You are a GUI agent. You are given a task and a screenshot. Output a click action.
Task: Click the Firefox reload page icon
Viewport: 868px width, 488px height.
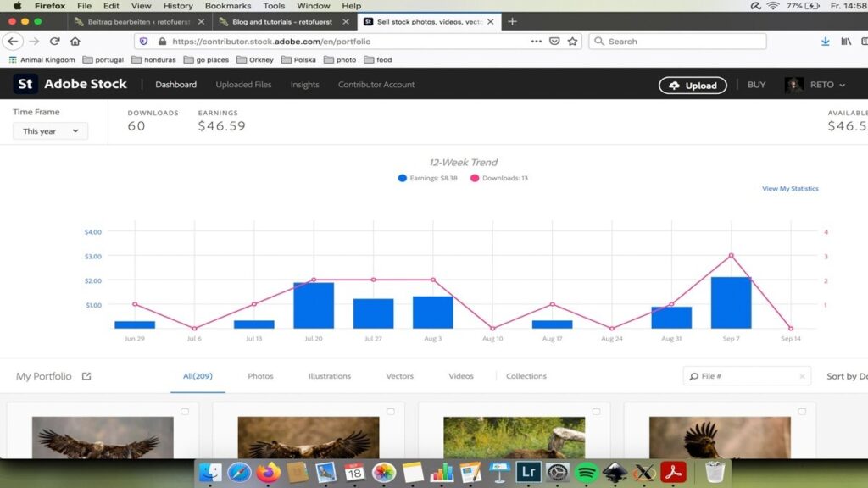[55, 41]
